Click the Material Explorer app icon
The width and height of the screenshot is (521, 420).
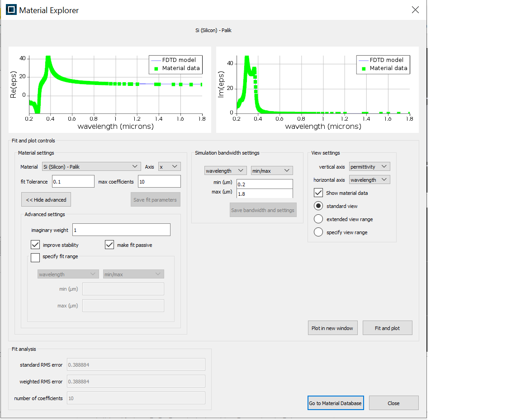coord(11,10)
